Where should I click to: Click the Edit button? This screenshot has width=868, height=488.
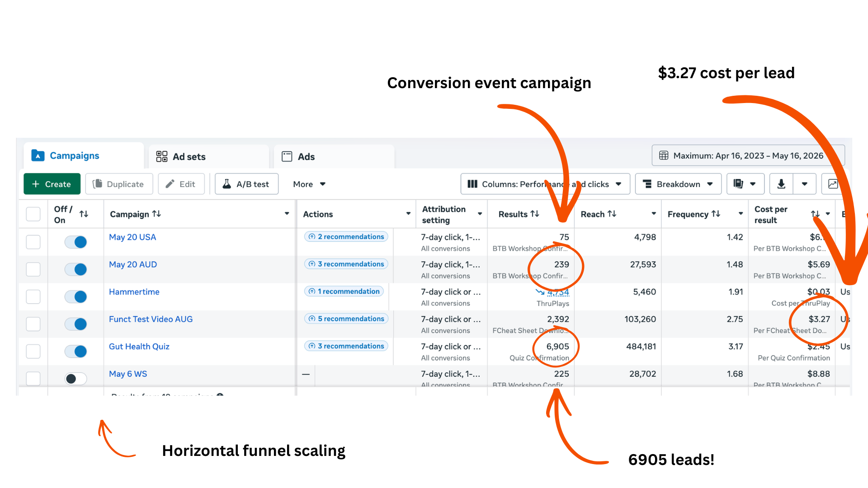coord(181,184)
